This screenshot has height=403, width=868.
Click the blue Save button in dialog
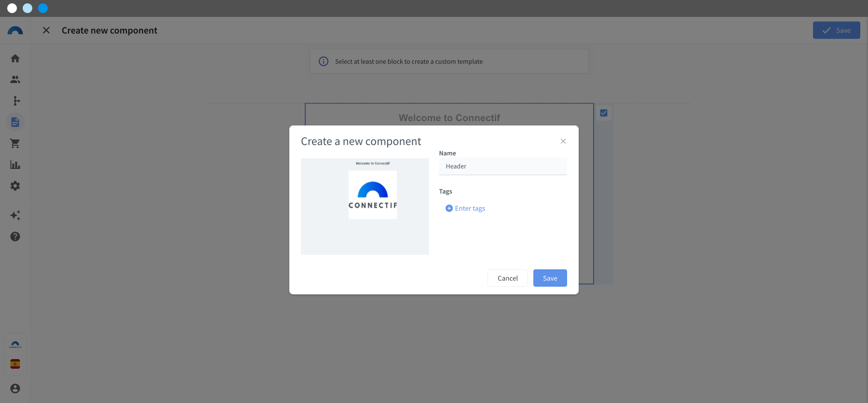tap(550, 278)
